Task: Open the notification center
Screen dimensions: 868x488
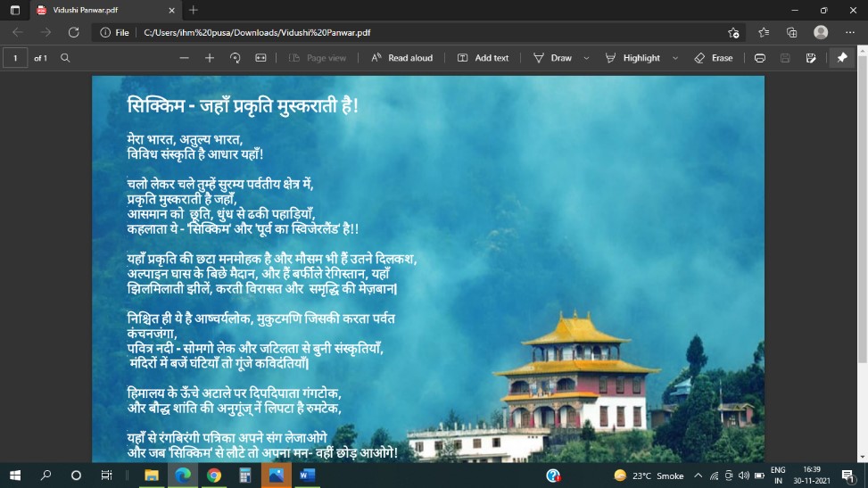Action: point(848,476)
